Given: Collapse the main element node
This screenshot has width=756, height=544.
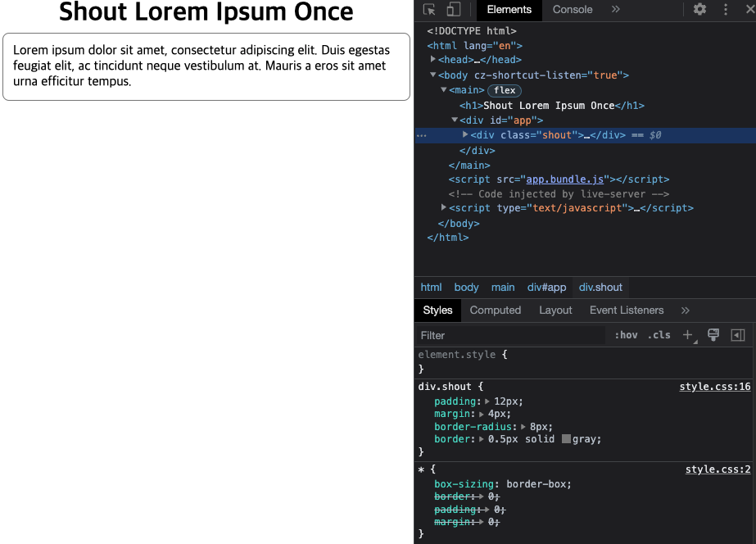Looking at the screenshot, I should point(444,89).
